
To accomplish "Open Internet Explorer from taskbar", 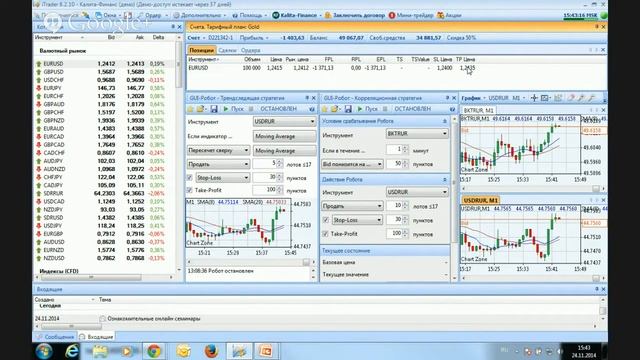I will click(x=72, y=351).
